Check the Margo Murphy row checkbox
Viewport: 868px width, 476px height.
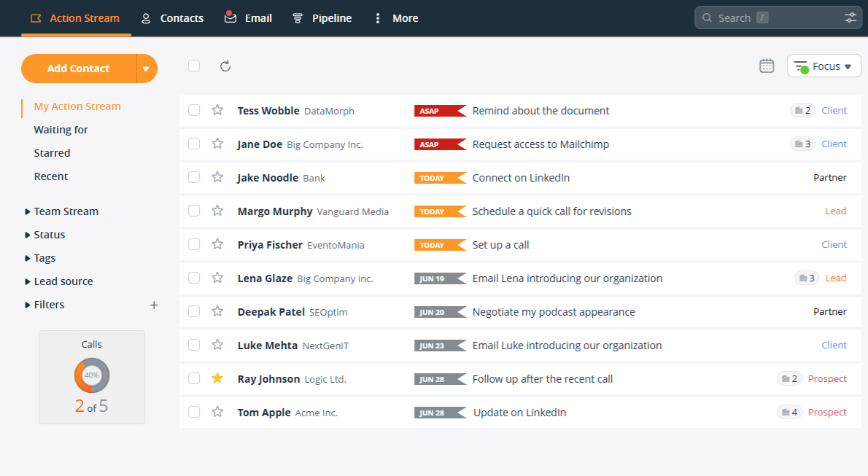(x=194, y=211)
